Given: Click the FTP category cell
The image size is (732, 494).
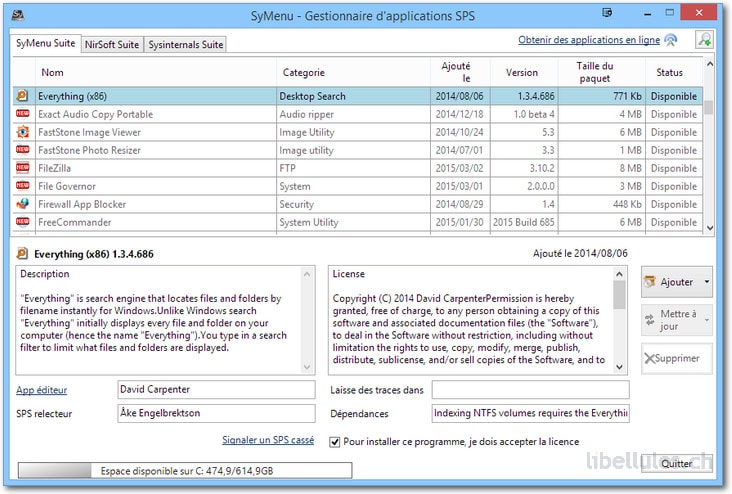Looking at the screenshot, I should [x=353, y=168].
